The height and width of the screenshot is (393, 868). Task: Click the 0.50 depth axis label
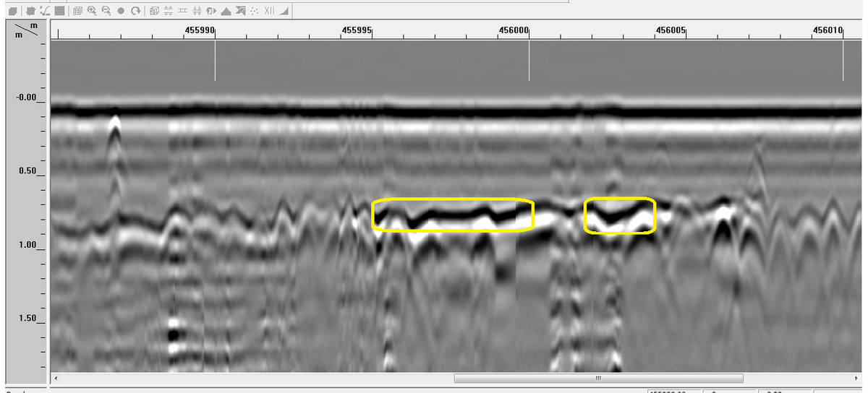27,171
